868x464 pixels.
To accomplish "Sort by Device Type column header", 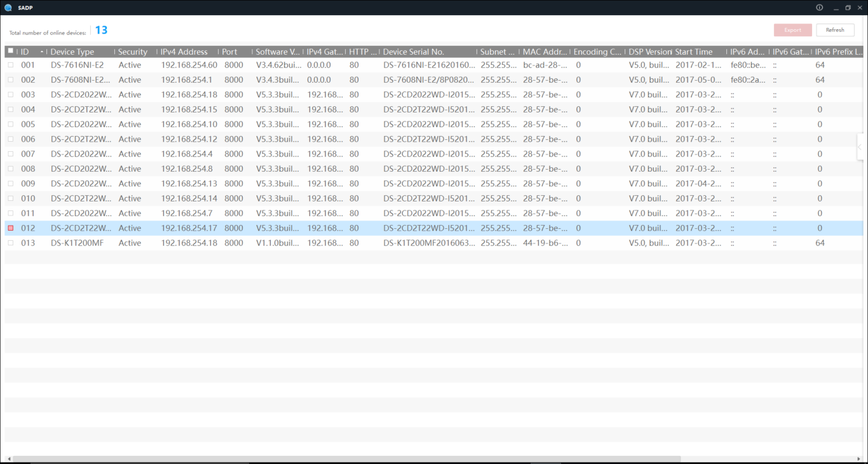I will click(x=72, y=51).
